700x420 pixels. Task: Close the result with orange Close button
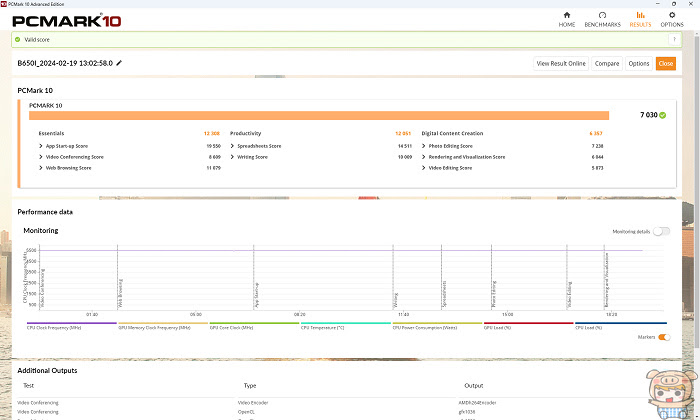click(665, 63)
